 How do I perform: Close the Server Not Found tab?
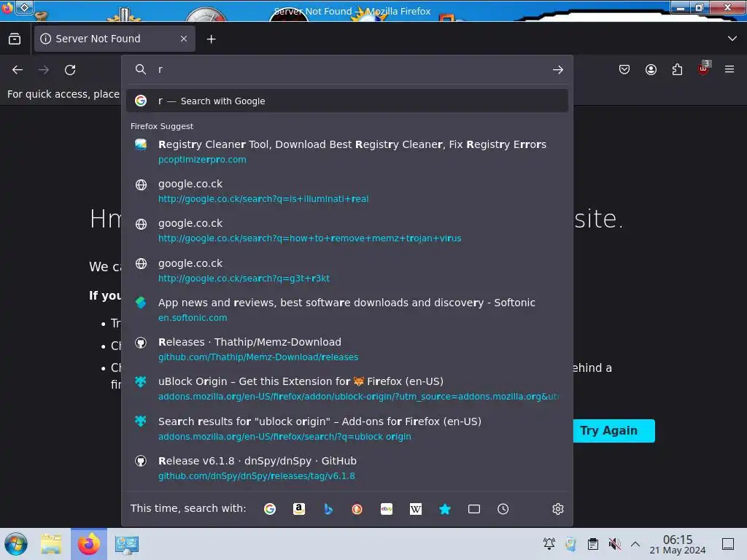click(x=184, y=39)
